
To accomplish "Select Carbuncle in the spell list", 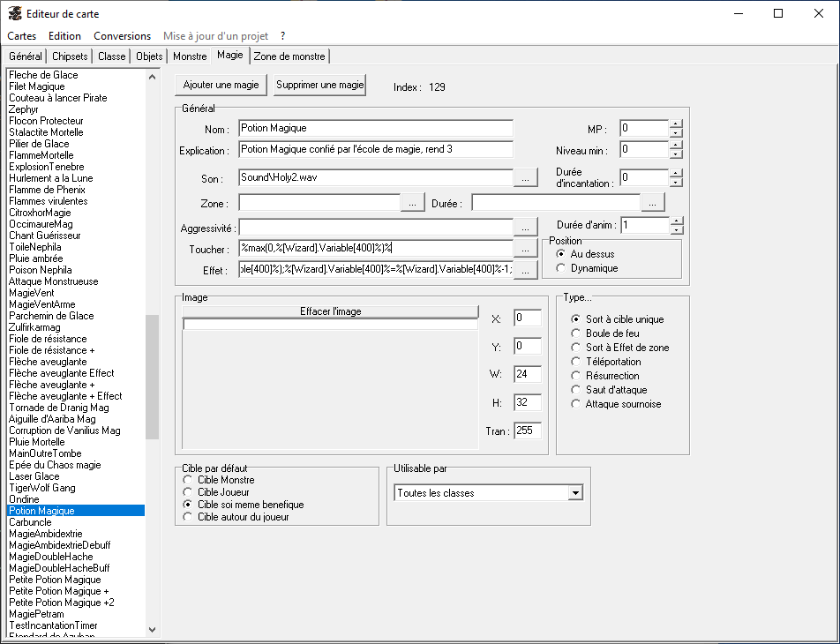I will coord(31,522).
